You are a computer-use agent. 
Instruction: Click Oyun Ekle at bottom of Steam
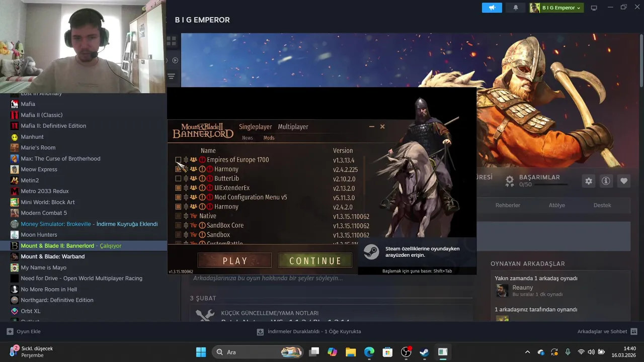pyautogui.click(x=24, y=331)
